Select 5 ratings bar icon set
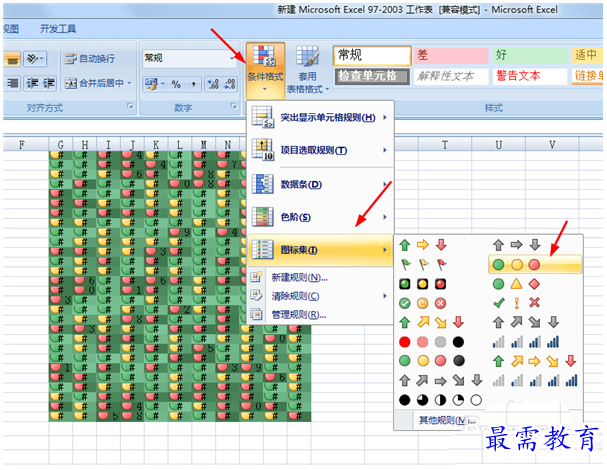Viewport: 607px width, 470px height. click(x=535, y=381)
